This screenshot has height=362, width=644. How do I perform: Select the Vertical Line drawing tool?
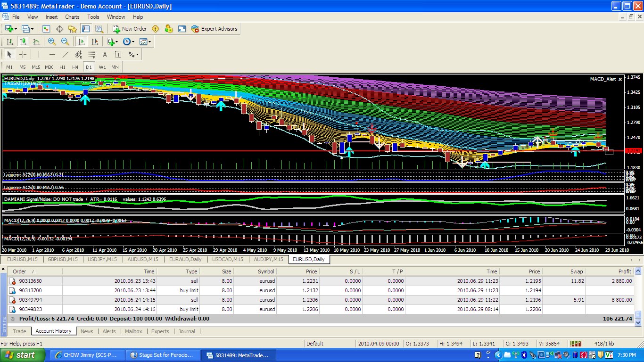pos(39,54)
